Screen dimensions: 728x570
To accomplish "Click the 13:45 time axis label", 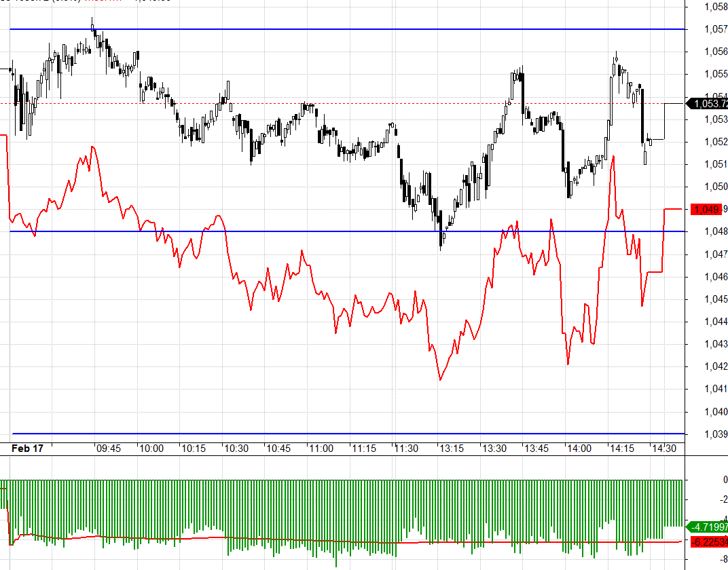I will (536, 449).
